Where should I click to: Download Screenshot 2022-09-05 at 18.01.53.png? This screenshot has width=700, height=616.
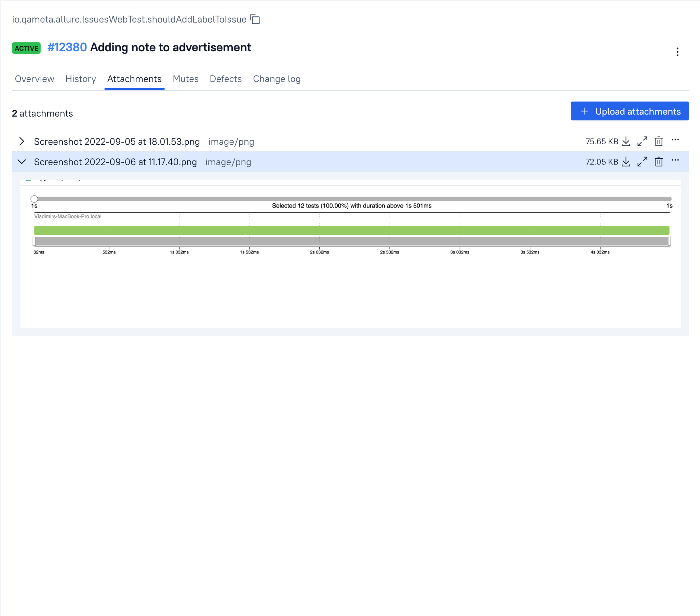[x=626, y=142]
